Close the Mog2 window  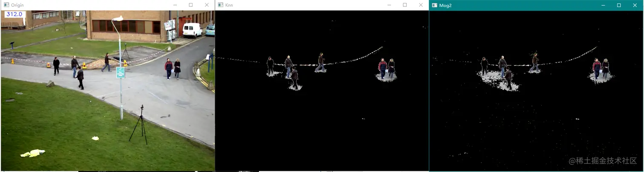pos(635,5)
